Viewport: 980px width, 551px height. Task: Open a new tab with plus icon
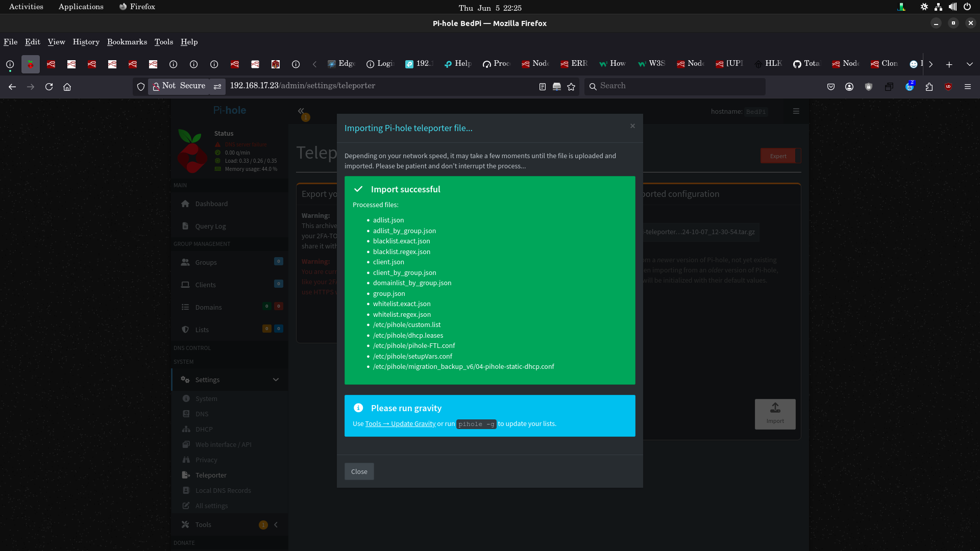coord(949,64)
